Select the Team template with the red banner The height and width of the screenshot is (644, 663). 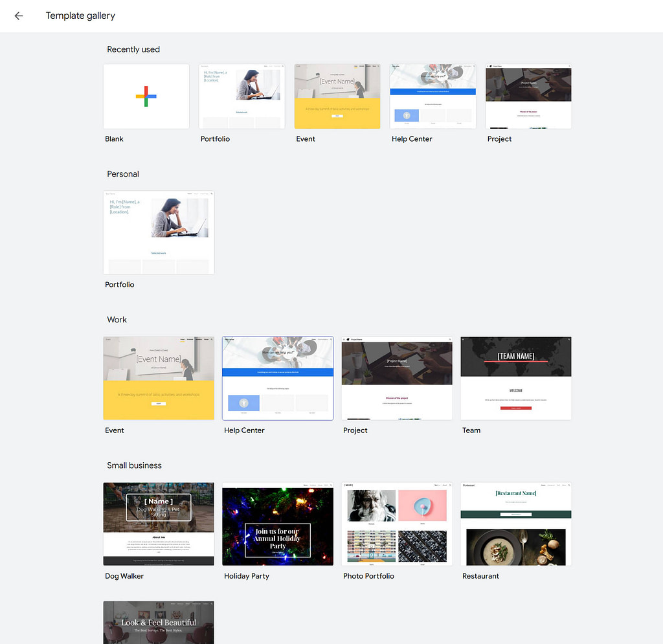pos(515,378)
